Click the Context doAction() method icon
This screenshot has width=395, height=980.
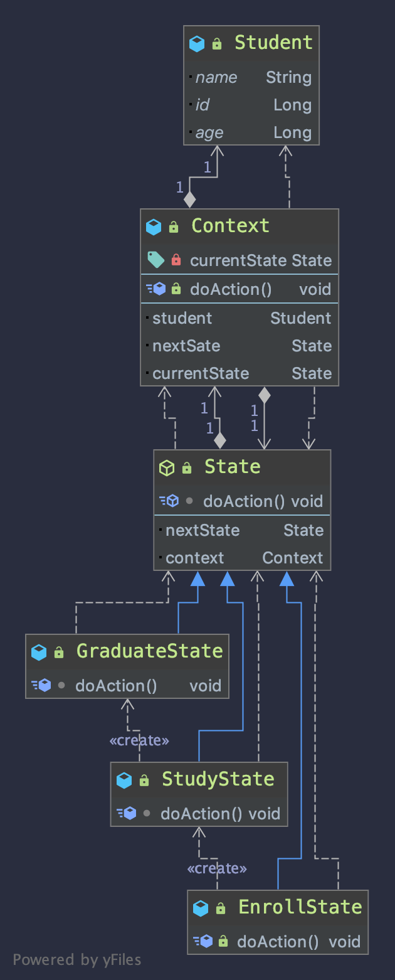155,289
